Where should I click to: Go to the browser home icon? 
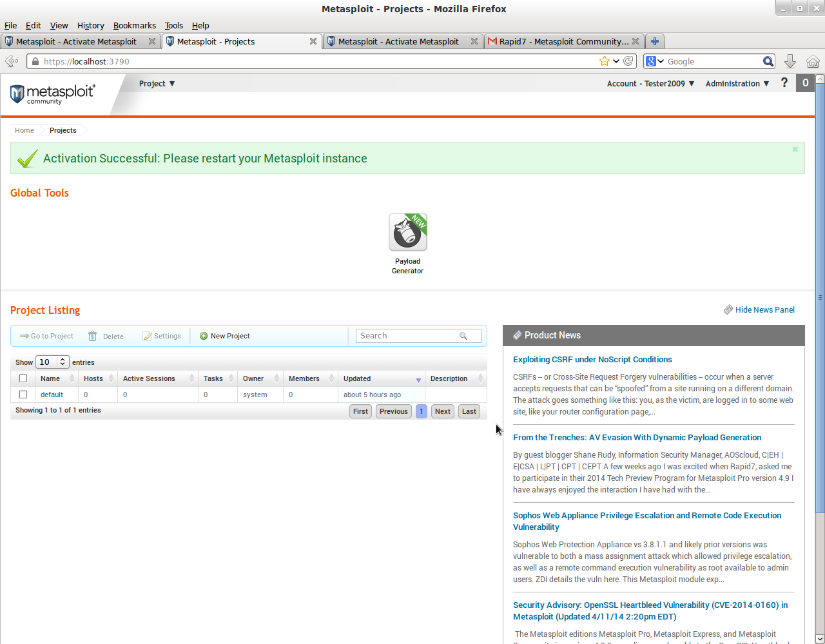813,61
